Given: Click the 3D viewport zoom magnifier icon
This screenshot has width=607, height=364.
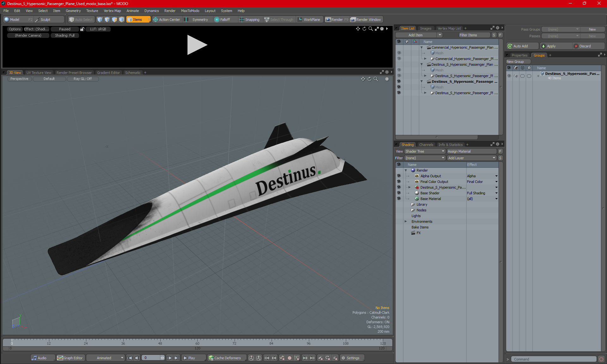Looking at the screenshot, I should click(x=376, y=79).
